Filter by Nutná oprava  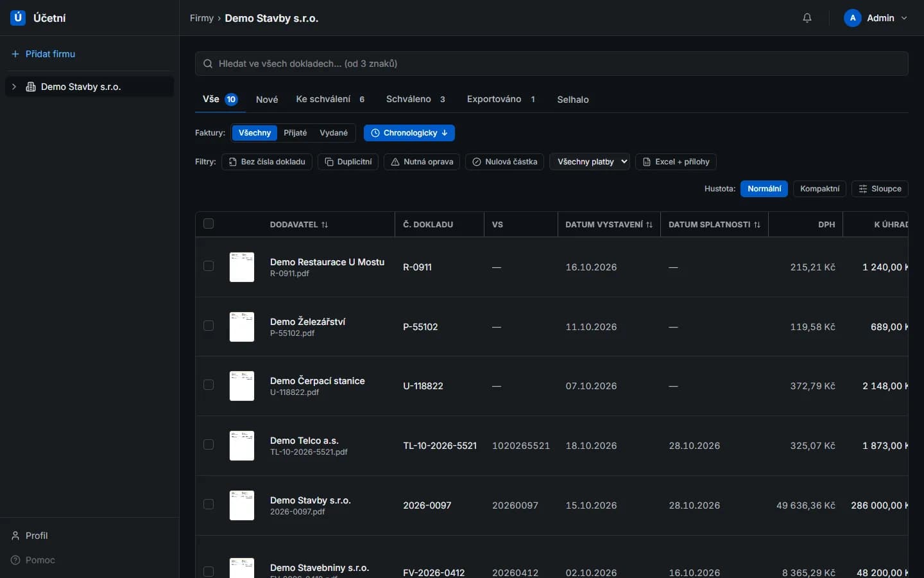(x=422, y=162)
